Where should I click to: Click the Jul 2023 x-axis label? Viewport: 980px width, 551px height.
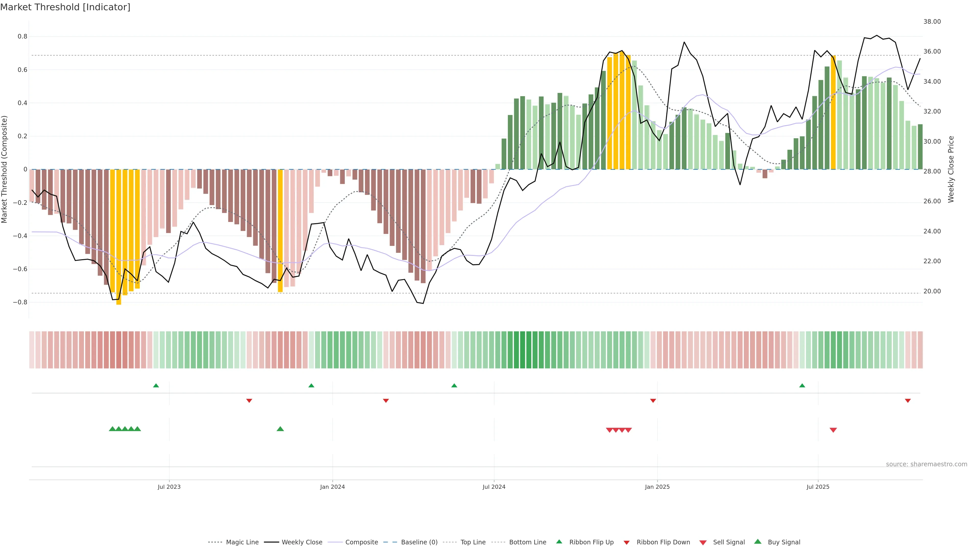pyautogui.click(x=169, y=487)
